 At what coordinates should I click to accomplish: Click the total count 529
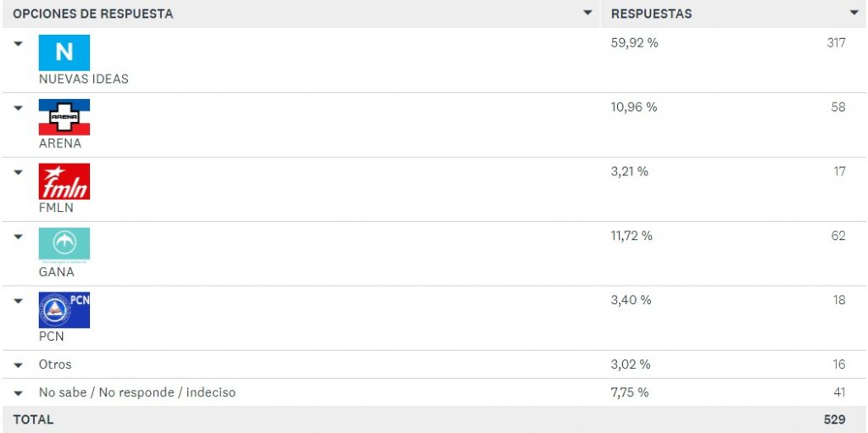tap(834, 419)
